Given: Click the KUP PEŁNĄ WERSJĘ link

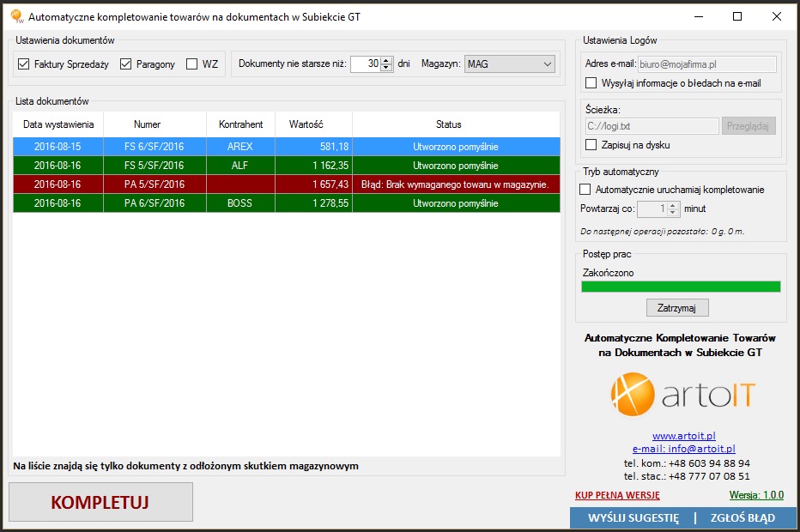Looking at the screenshot, I should (617, 495).
